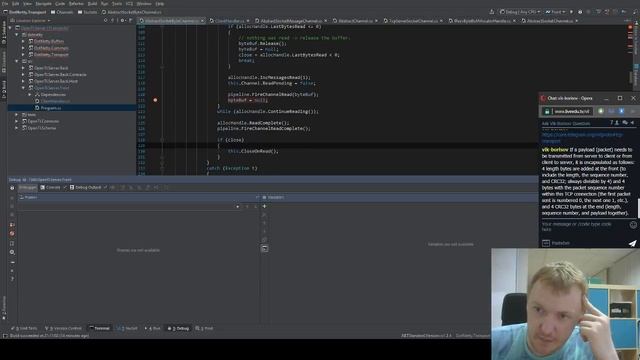Click the help question mark in debug sidebar
The image size is (640, 360).
[x=12, y=279]
